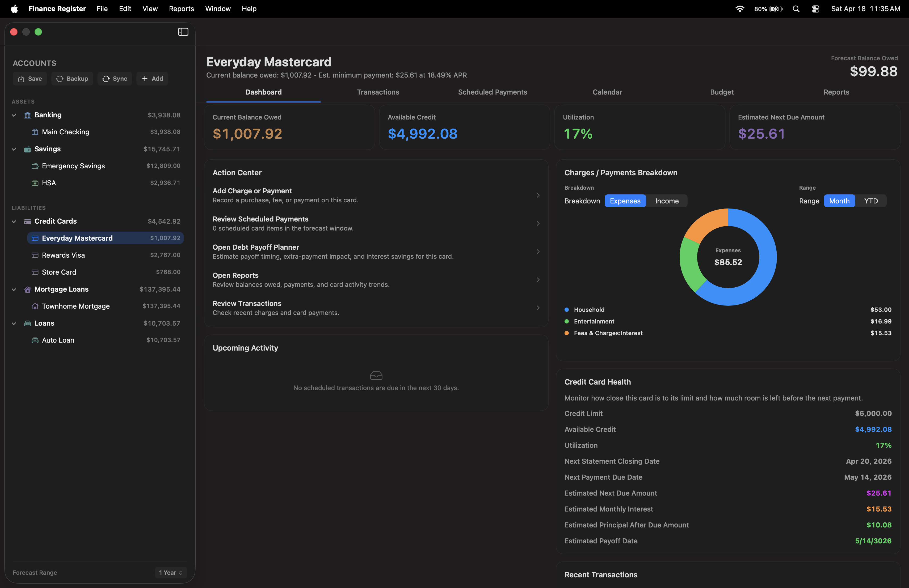
Task: Open the Calendar tab
Action: tap(607, 92)
